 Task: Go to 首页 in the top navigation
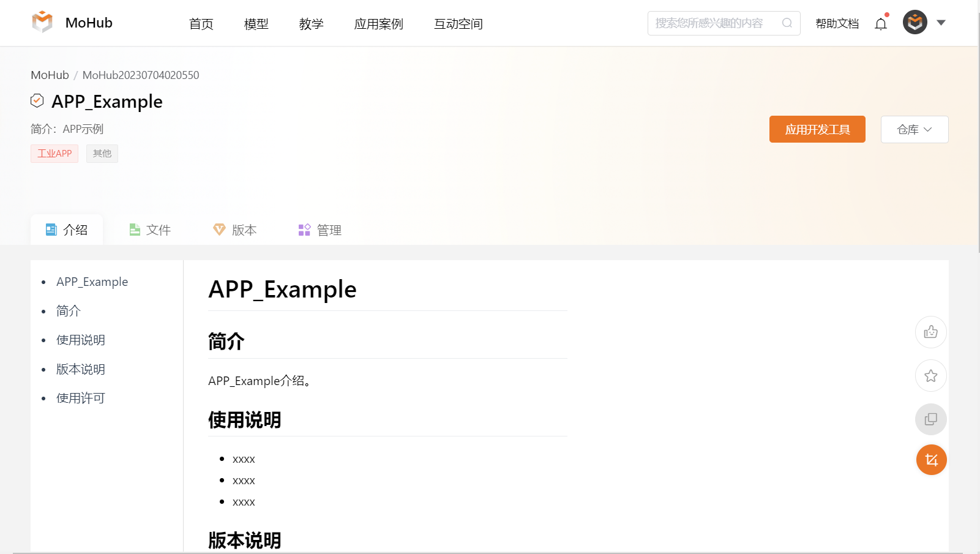click(201, 24)
